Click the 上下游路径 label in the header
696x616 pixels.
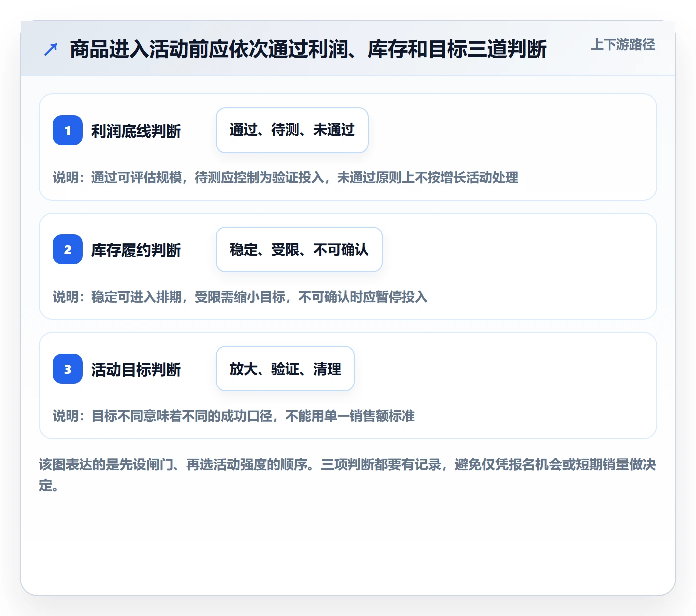pyautogui.click(x=623, y=45)
